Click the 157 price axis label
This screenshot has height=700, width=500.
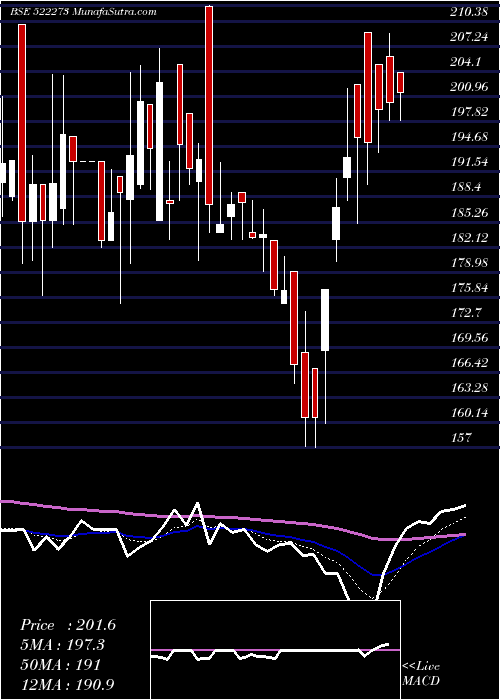click(x=461, y=438)
